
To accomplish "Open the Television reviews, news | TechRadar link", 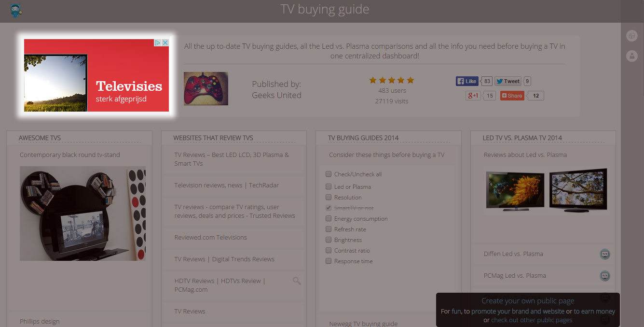I will click(226, 185).
